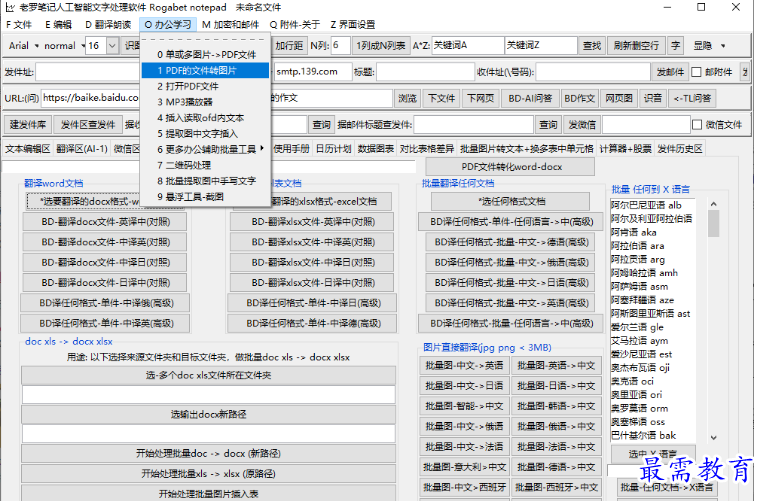This screenshot has height=501, width=761.
Task: Switch to the 文本编辑区 tab
Action: click(x=28, y=149)
